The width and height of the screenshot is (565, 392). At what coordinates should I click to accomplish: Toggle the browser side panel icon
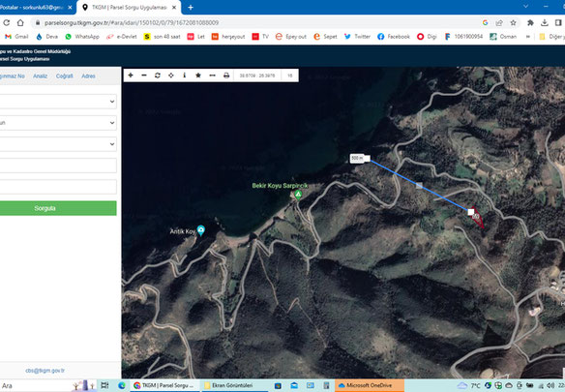(558, 22)
